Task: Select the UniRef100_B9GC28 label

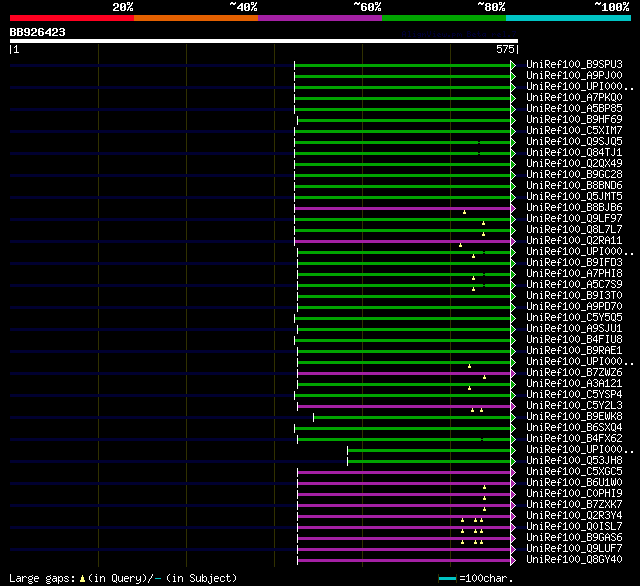Action: click(574, 175)
